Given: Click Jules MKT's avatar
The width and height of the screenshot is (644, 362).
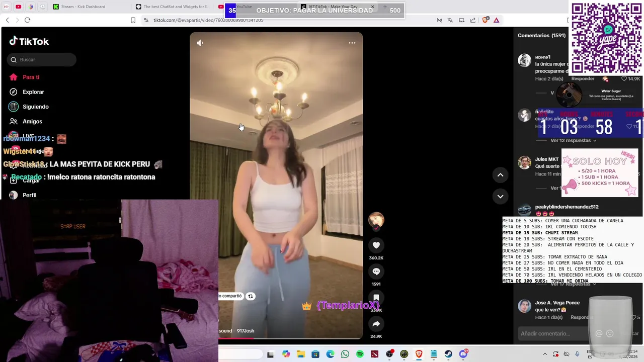Looking at the screenshot, I should click(524, 163).
